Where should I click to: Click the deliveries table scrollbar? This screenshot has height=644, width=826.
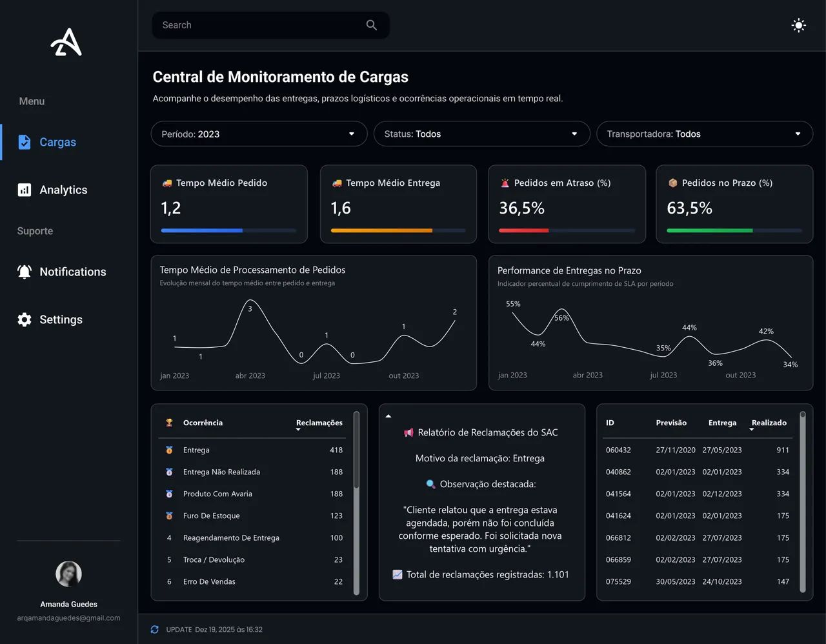pos(803,501)
